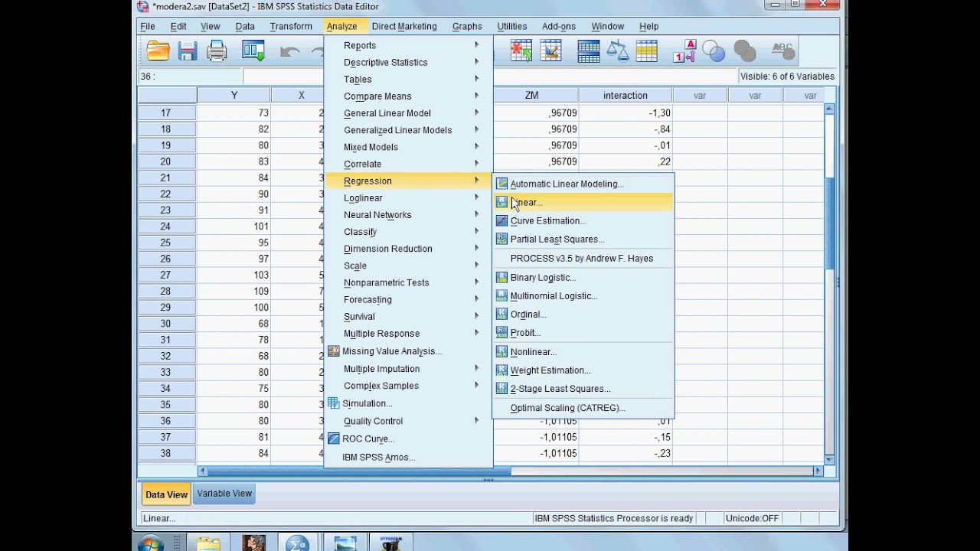980x551 pixels.
Task: Click the 'Visible: 6 of 6 Variables' text
Action: 787,77
